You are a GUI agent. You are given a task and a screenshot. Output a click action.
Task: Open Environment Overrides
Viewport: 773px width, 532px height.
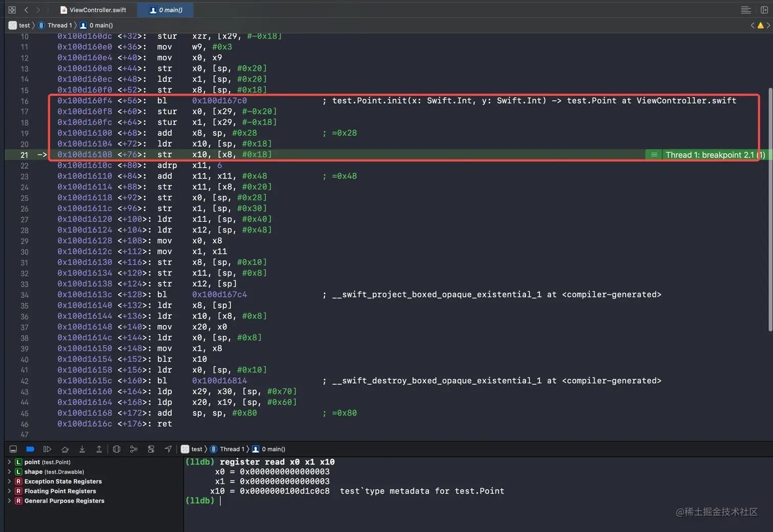click(151, 449)
